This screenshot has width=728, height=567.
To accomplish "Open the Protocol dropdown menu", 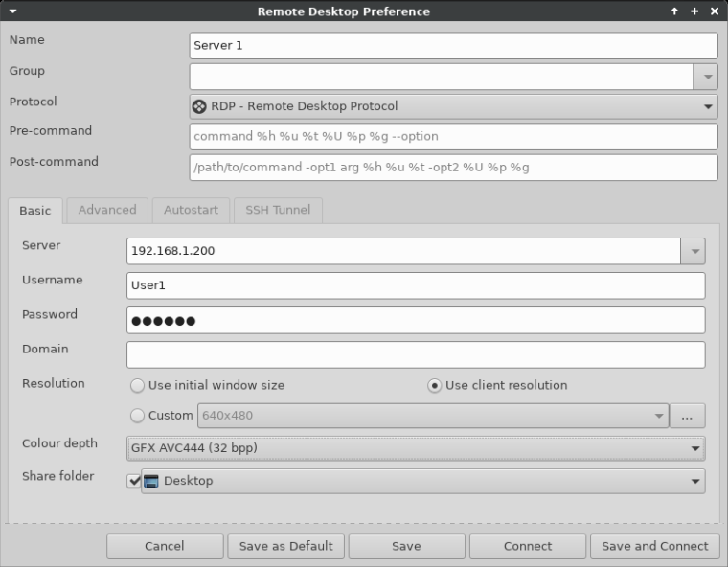I will pos(707,106).
